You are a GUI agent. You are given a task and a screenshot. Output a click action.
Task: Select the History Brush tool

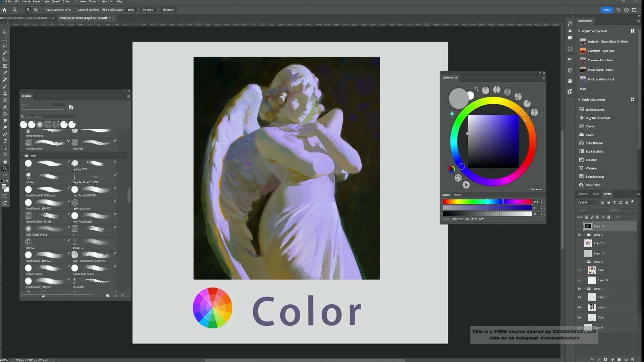click(5, 100)
